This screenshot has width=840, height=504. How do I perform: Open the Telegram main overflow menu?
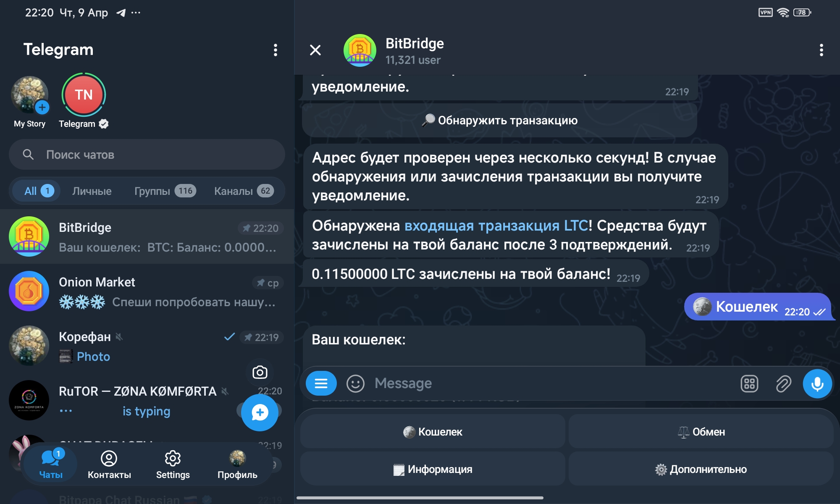coord(275,50)
